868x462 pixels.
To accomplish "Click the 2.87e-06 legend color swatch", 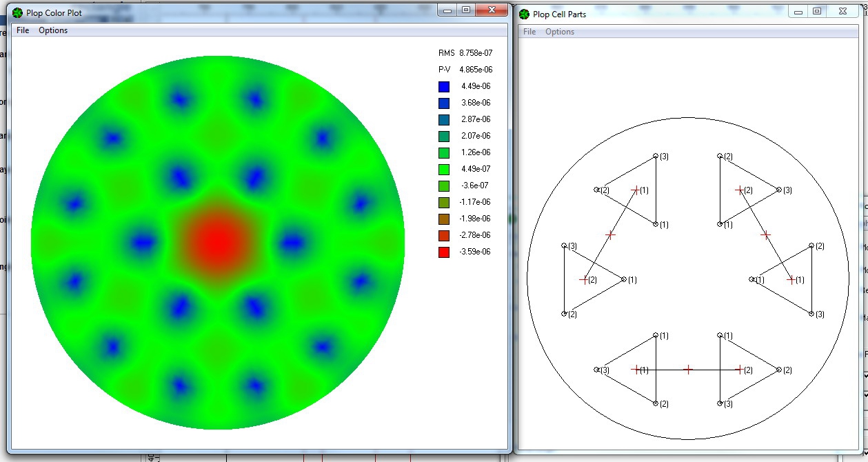I will [444, 119].
